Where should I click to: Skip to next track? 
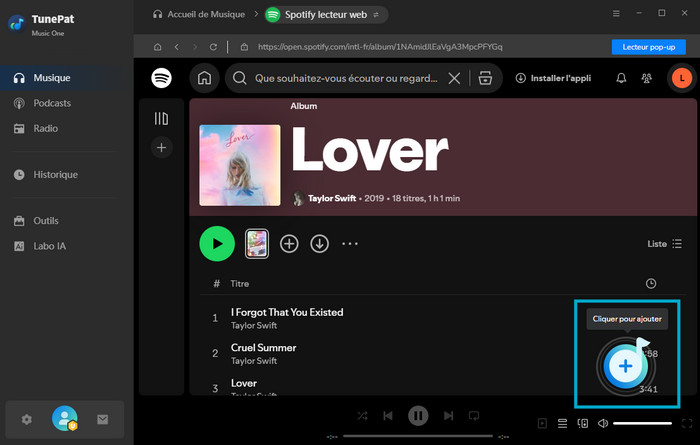tap(448, 416)
